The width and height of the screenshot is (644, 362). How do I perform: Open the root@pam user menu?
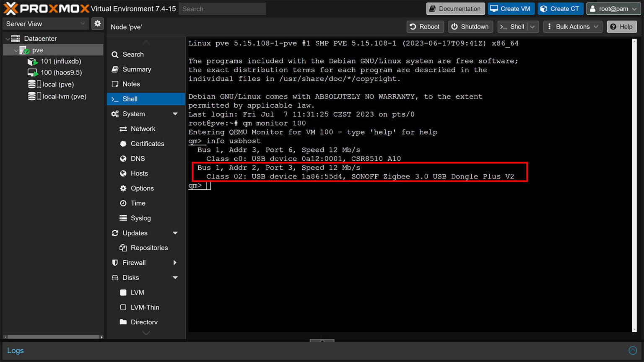pos(613,8)
